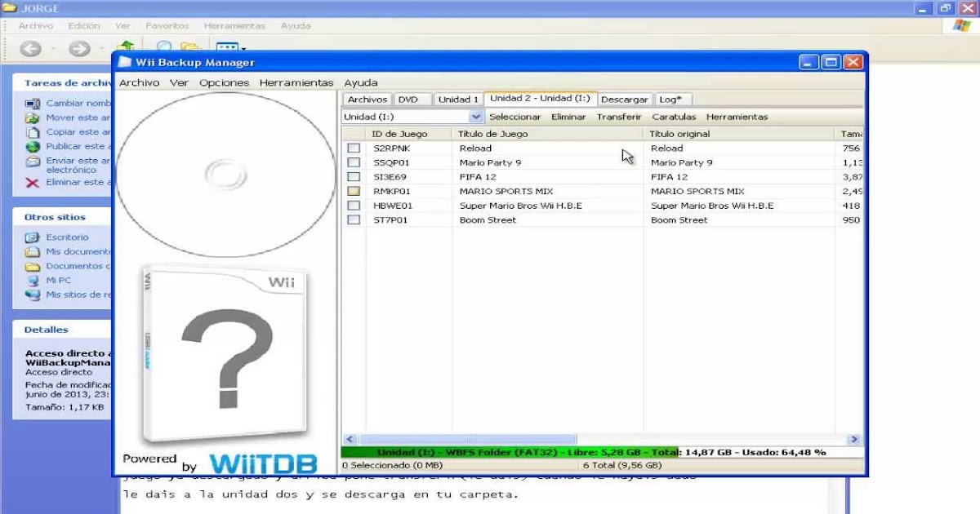Click the green drive usage progress bar
This screenshot has width=980, height=514.
coord(602,452)
